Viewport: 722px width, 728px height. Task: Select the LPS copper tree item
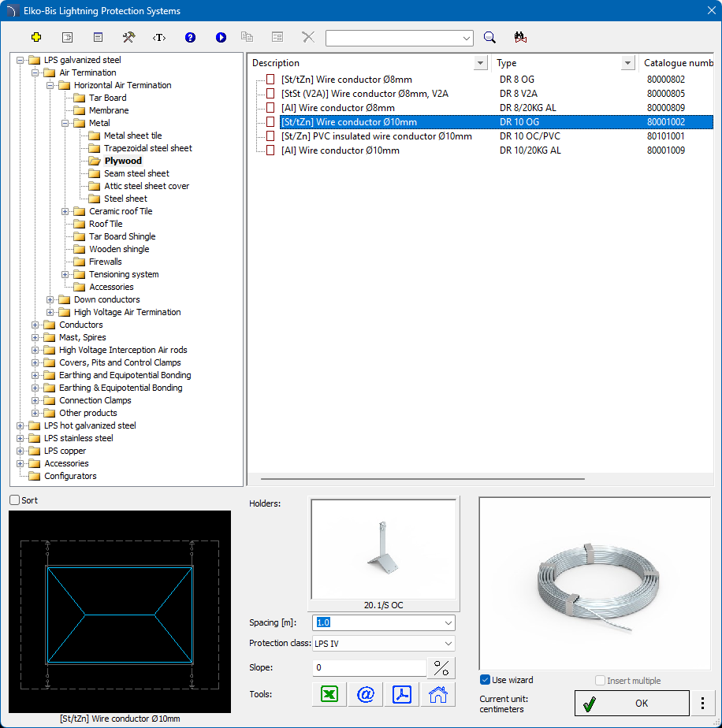tap(65, 451)
